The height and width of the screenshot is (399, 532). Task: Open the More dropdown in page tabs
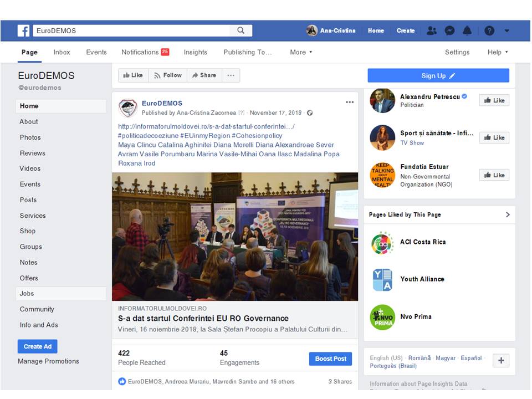[x=301, y=52]
